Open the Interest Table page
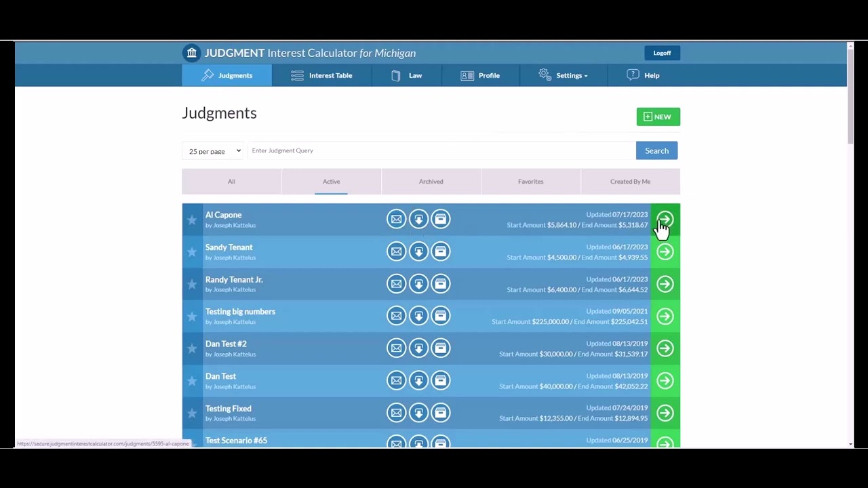 coord(321,75)
